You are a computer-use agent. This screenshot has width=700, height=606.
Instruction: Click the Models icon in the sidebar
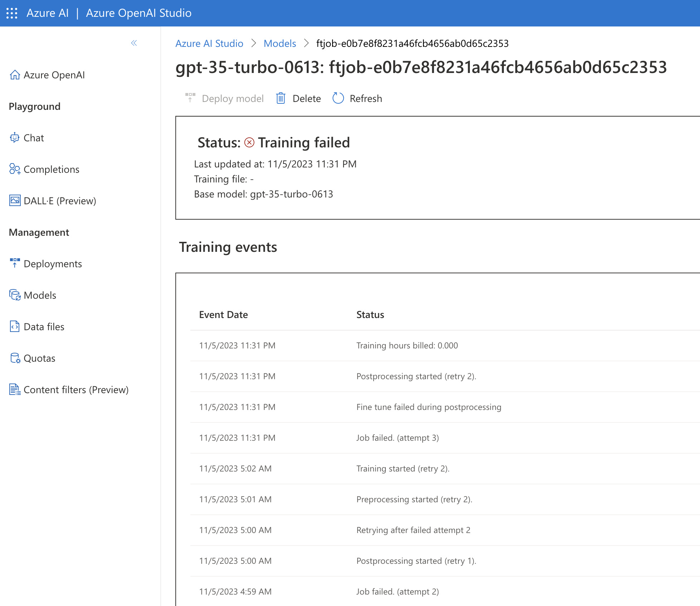point(15,295)
